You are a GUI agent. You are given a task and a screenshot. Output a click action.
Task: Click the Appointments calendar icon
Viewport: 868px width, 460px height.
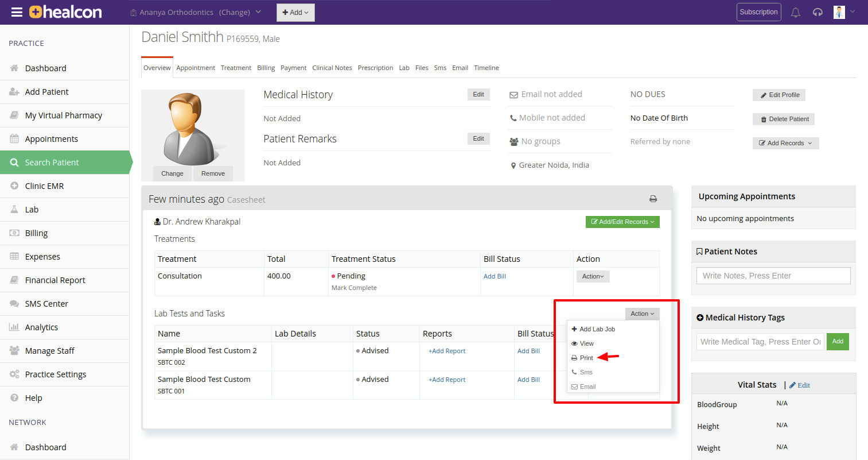coord(14,138)
